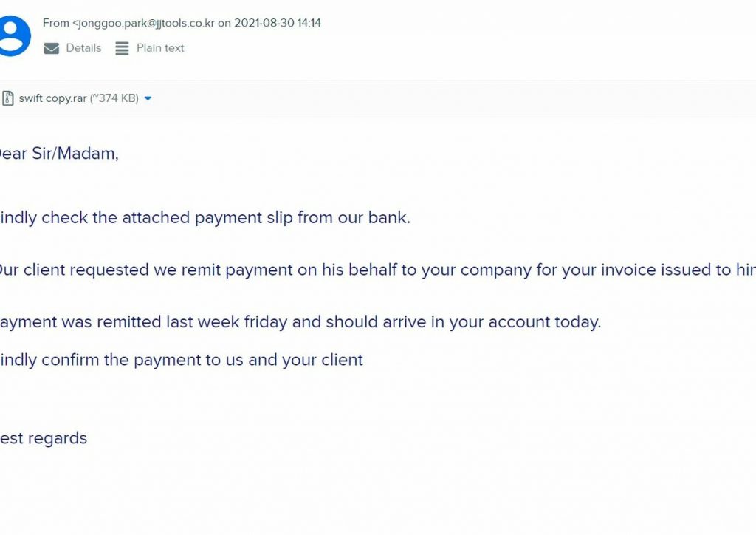The height and width of the screenshot is (535, 756).
Task: Click the confirm the payment sentence
Action: coord(182,360)
